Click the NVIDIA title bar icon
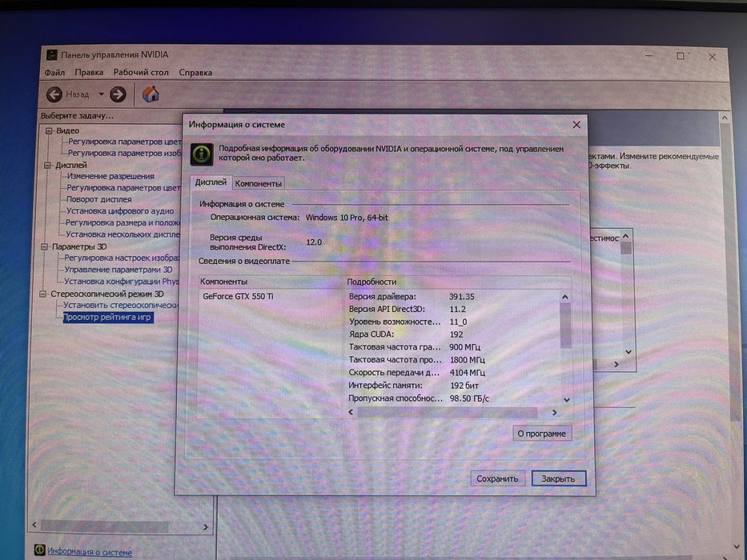 tap(51, 54)
